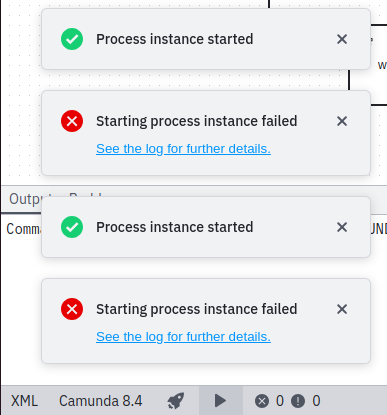Click the green check icon in the topmost notification
The height and width of the screenshot is (415, 387).
(x=72, y=39)
